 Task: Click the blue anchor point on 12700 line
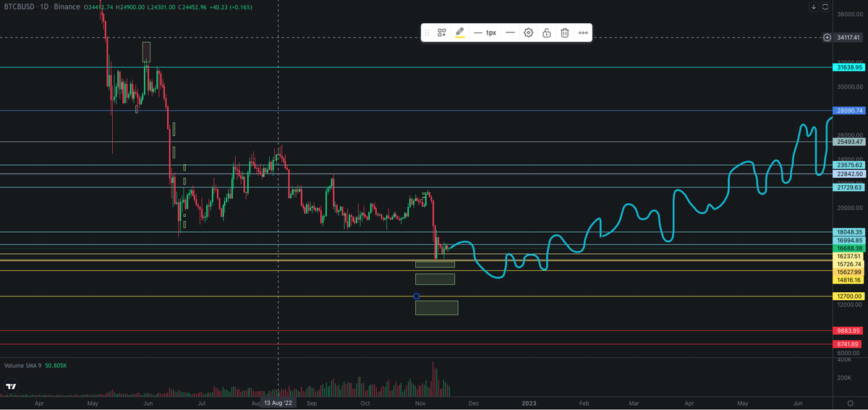tap(416, 296)
